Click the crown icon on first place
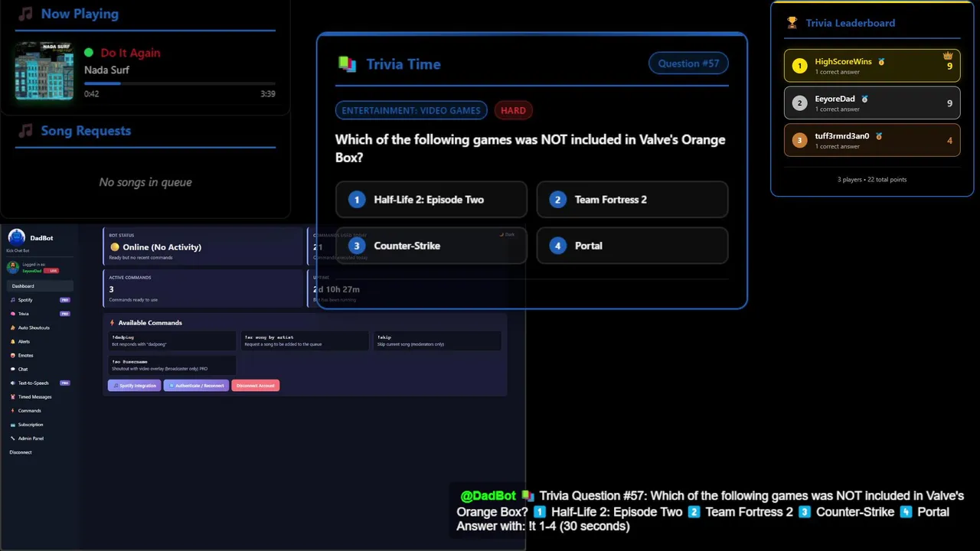The image size is (980, 551). point(948,56)
